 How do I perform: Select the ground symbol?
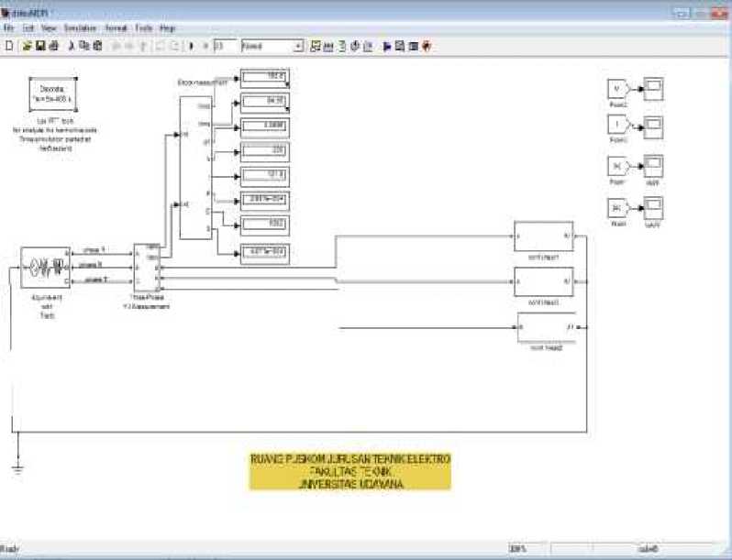click(17, 467)
